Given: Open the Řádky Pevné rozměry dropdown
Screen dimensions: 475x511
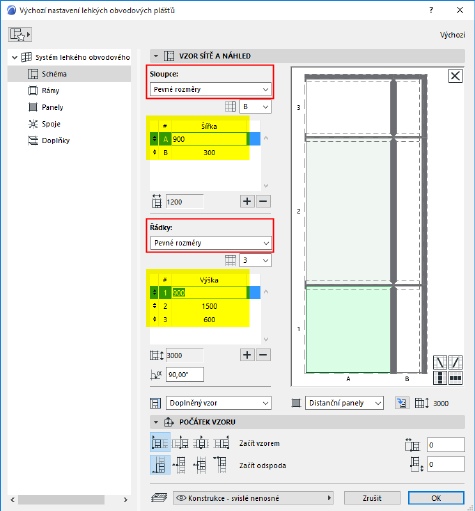Looking at the screenshot, I should (x=211, y=243).
